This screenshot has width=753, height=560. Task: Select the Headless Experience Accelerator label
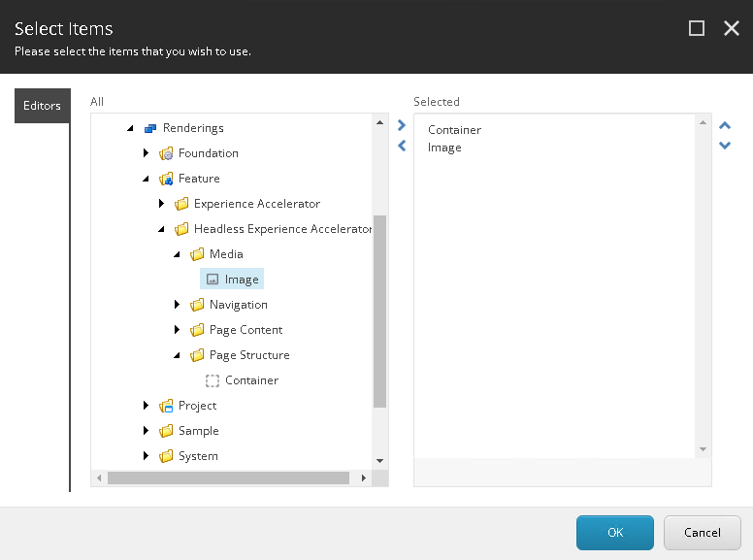click(282, 229)
